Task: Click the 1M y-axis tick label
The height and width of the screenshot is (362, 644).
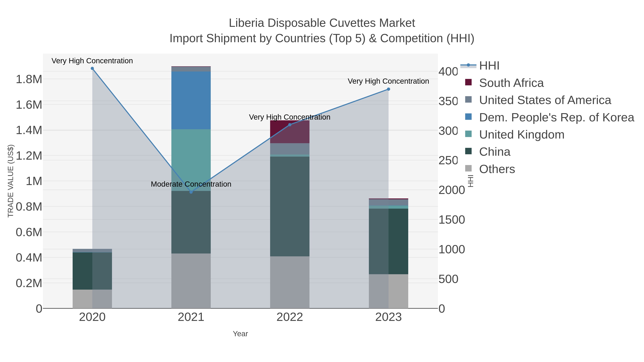Action: click(x=34, y=181)
